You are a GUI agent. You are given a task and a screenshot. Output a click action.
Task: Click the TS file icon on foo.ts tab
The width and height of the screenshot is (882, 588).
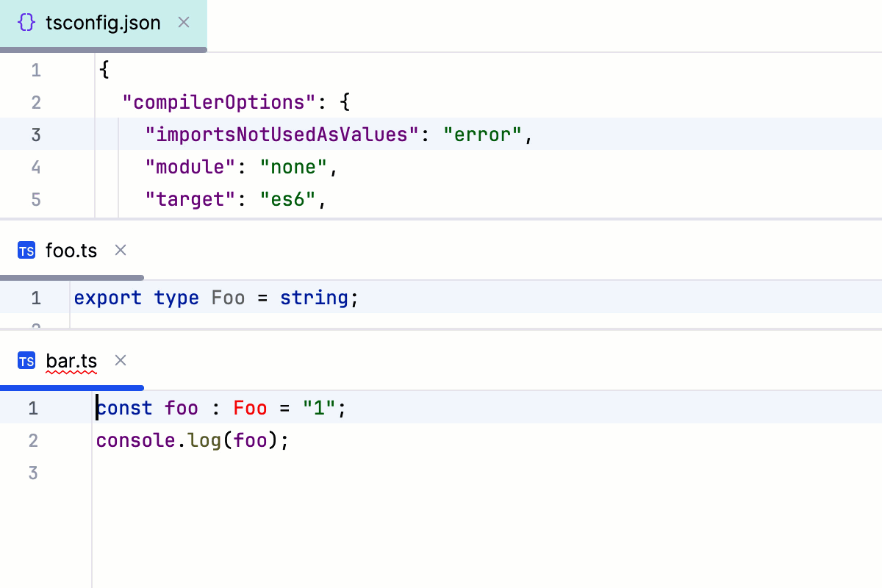[26, 251]
